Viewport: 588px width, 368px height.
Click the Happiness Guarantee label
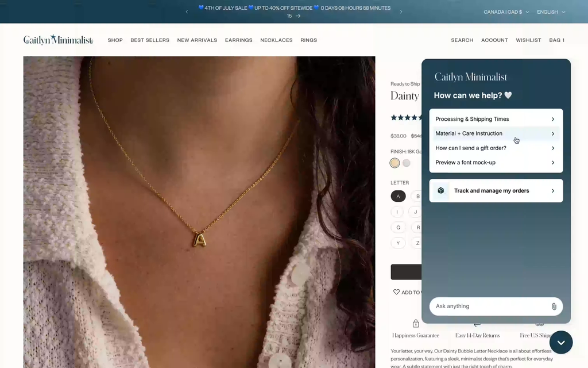point(416,335)
